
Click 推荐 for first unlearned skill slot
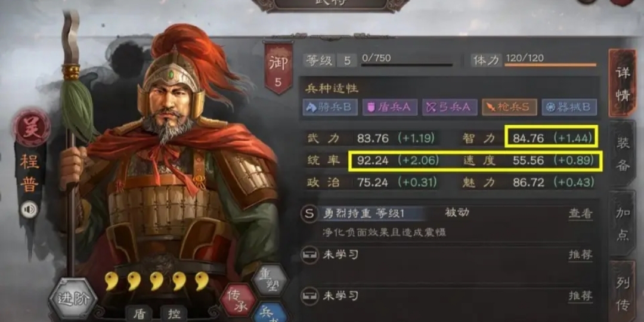click(x=581, y=255)
